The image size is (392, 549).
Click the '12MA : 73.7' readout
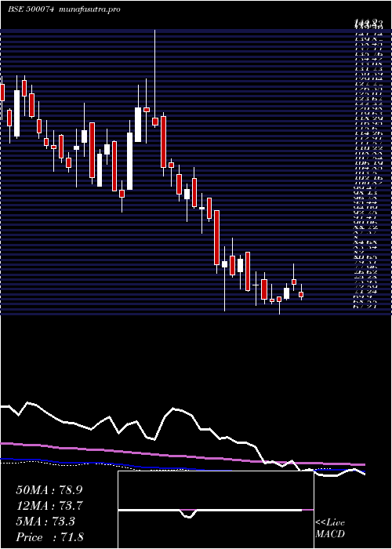coord(49,506)
